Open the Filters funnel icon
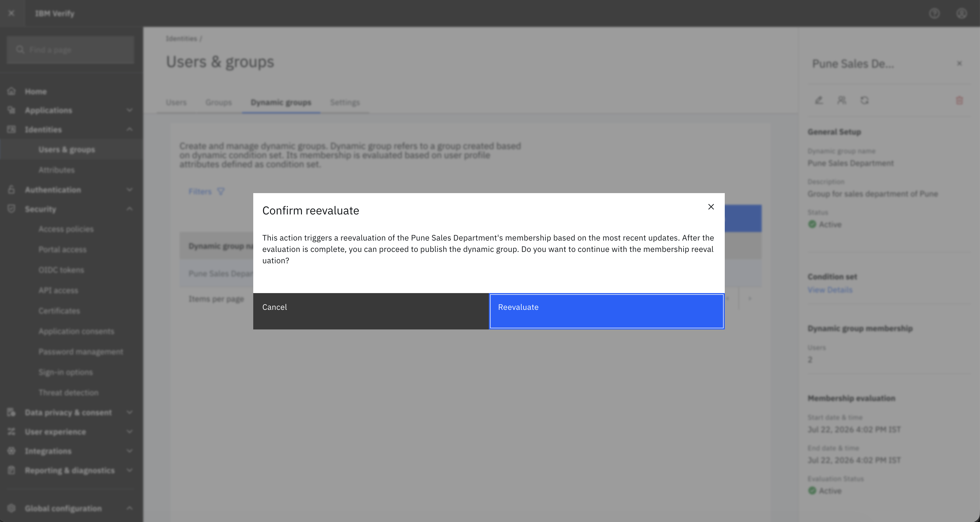980x522 pixels. pos(221,191)
